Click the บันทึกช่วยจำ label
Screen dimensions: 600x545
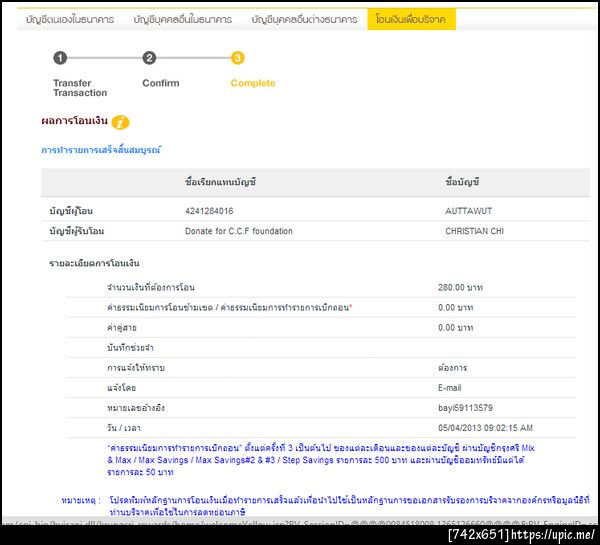point(130,348)
